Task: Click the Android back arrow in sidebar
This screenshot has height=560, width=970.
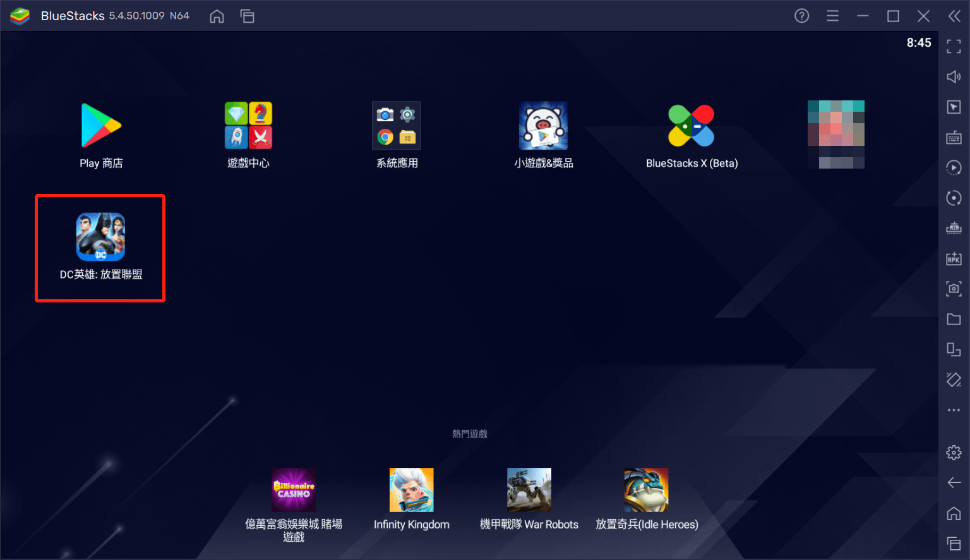Action: [954, 483]
